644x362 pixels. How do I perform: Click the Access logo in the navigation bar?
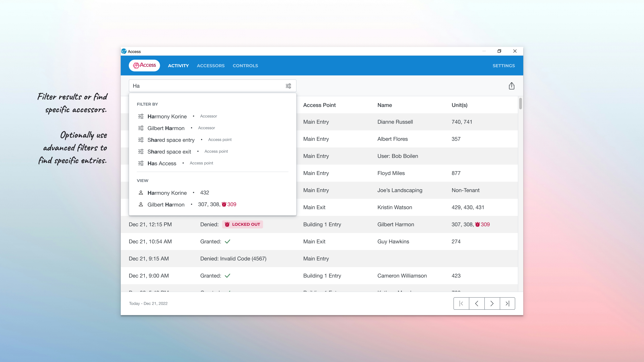click(144, 65)
